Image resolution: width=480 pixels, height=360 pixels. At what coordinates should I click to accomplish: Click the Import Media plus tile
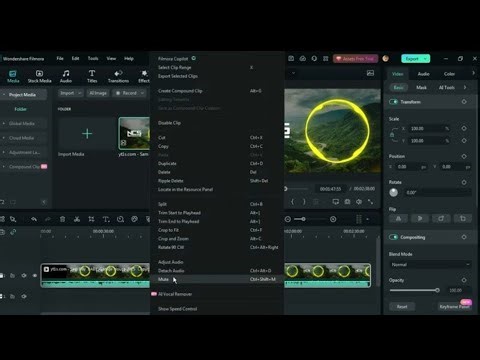coord(87,134)
